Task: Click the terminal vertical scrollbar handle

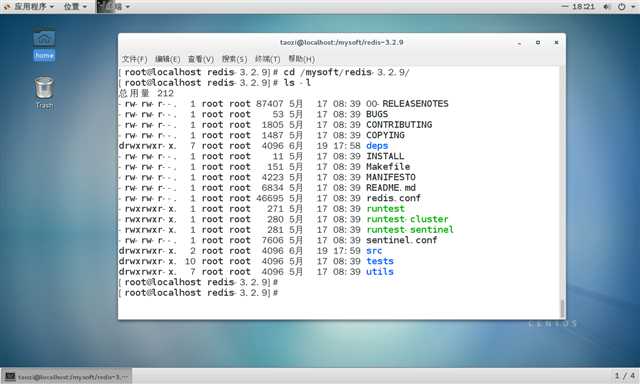Action: pyautogui.click(x=562, y=308)
